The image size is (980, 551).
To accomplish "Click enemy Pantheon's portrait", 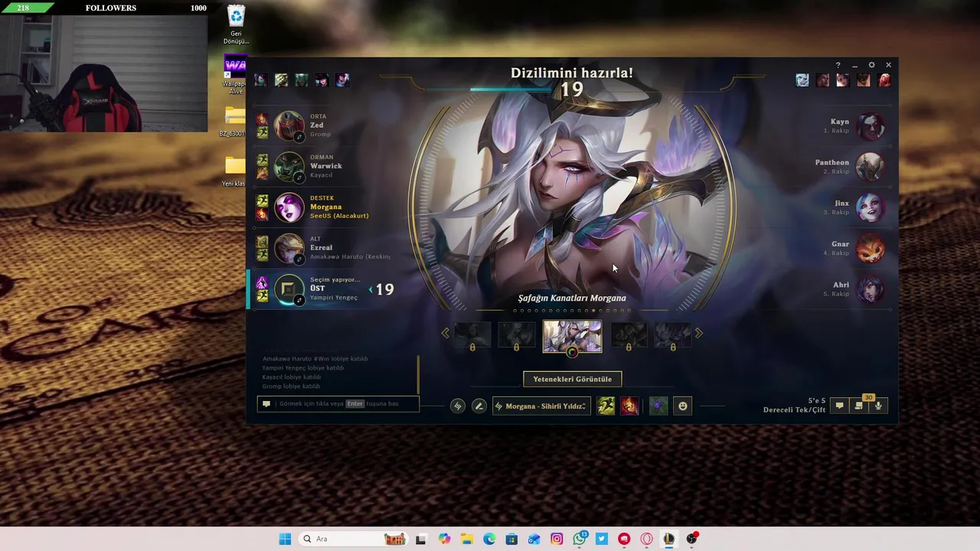I will click(x=871, y=167).
